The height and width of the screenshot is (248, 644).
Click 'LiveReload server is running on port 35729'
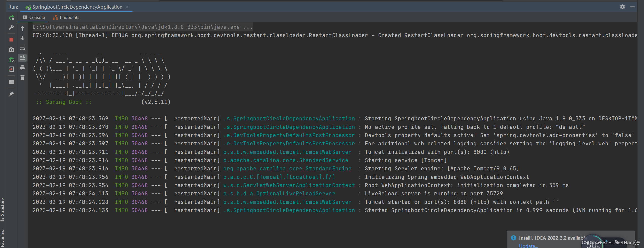click(x=434, y=194)
